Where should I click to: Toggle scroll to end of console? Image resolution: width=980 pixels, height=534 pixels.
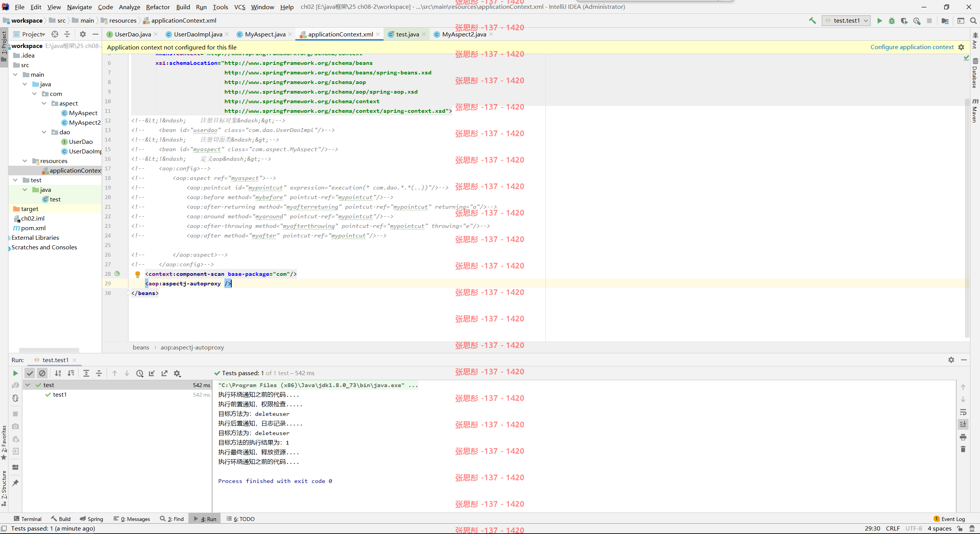963,424
